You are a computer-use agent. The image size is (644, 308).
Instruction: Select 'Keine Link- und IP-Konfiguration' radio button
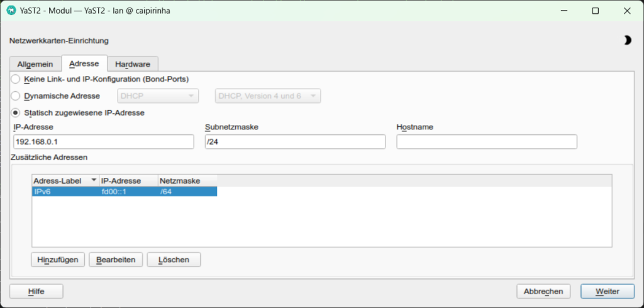point(16,79)
